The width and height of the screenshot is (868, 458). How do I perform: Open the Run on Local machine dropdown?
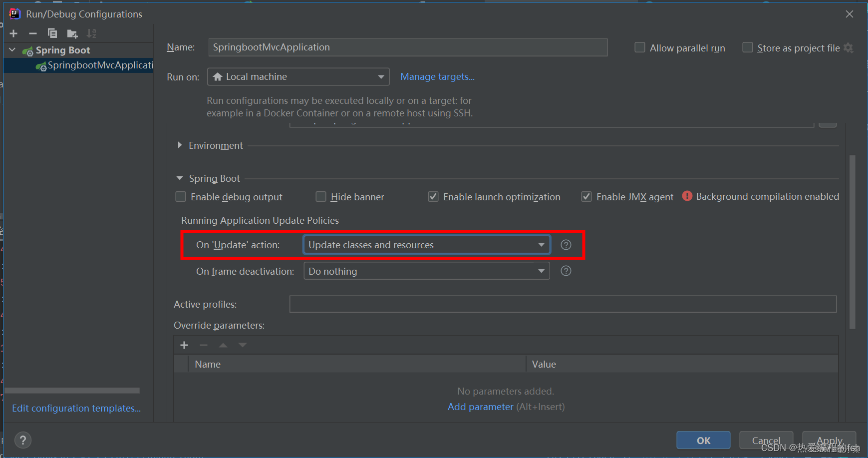pyautogui.click(x=298, y=77)
